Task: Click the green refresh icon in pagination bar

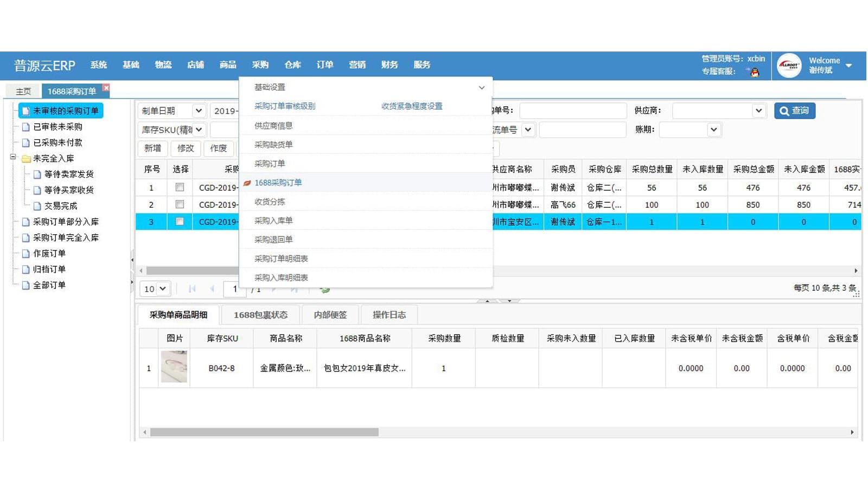Action: (x=324, y=289)
